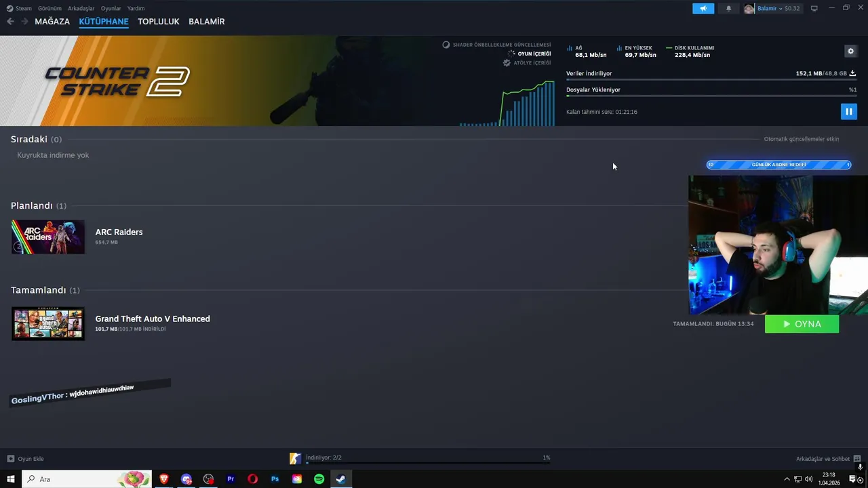Open the KÜTÜPHANE tab
This screenshot has height=488, width=868.
pos(104,22)
